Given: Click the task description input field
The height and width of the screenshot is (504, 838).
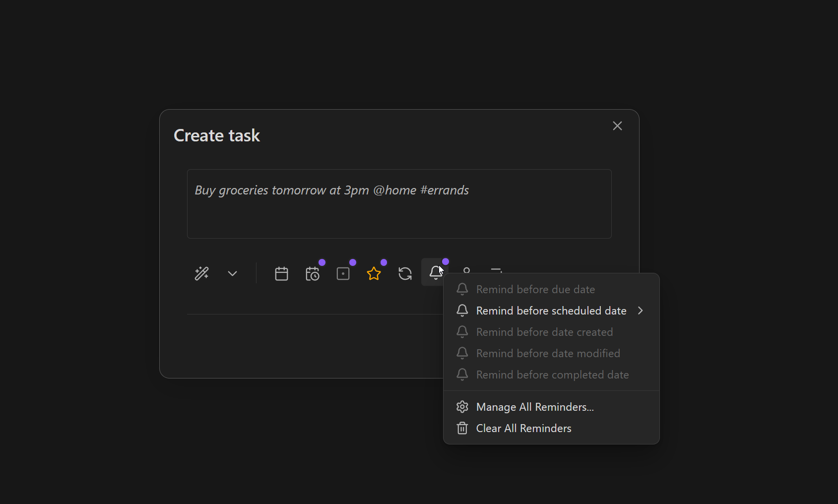Looking at the screenshot, I should click(398, 204).
